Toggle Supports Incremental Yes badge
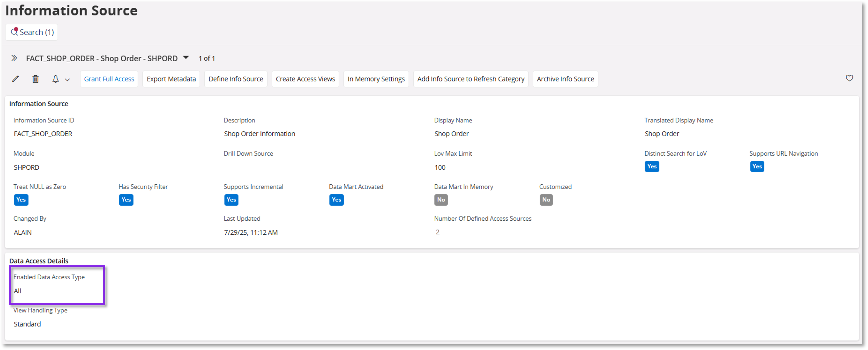868x350 pixels. tap(232, 200)
